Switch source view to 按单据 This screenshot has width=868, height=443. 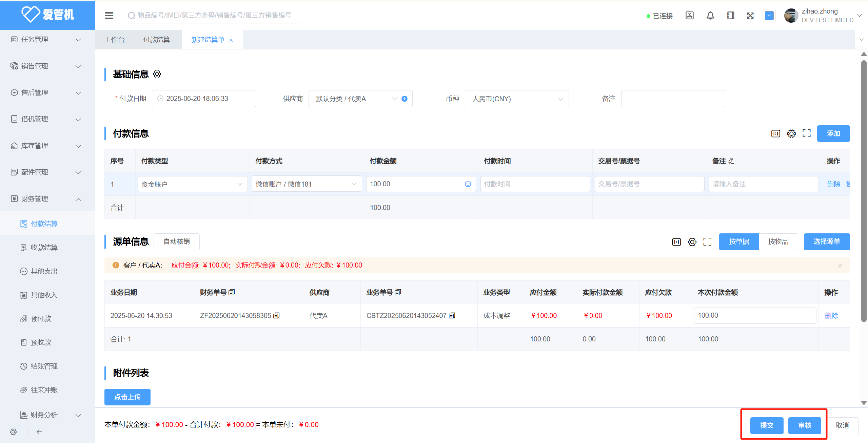739,242
